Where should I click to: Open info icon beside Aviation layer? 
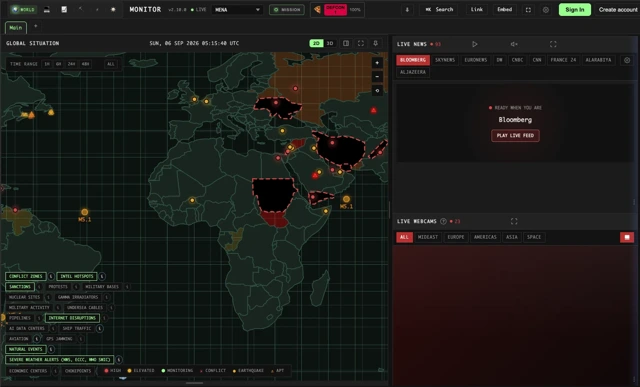click(37, 339)
